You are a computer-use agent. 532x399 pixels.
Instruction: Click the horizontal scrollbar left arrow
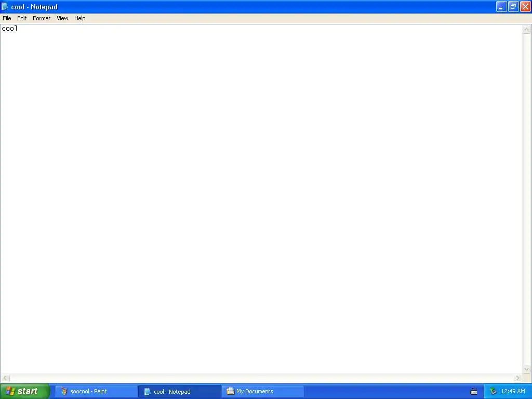tap(5, 378)
